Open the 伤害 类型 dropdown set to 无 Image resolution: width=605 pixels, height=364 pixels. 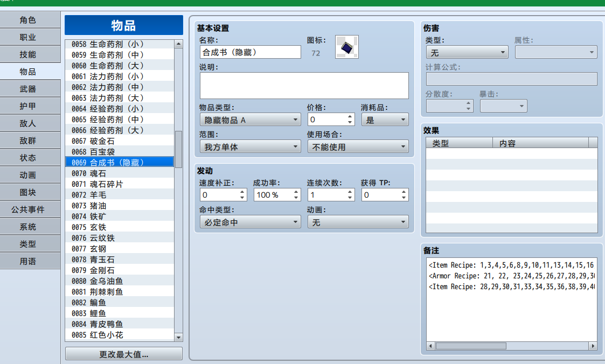[x=467, y=52]
